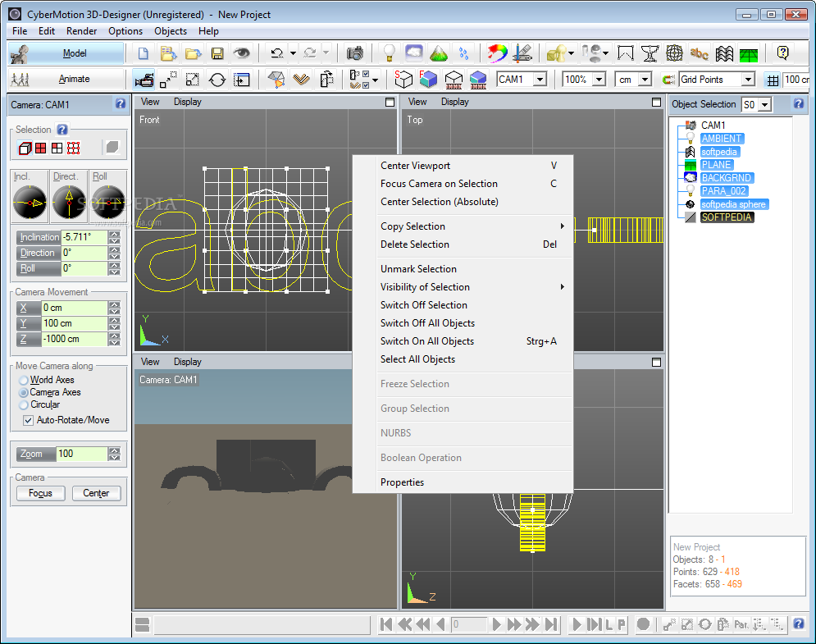Open the 100% zoom dropdown
This screenshot has width=816, height=644.
pyautogui.click(x=599, y=79)
